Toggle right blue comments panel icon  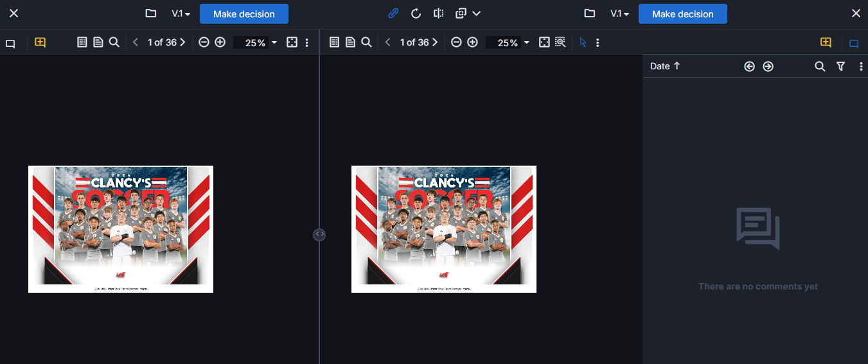point(854,44)
